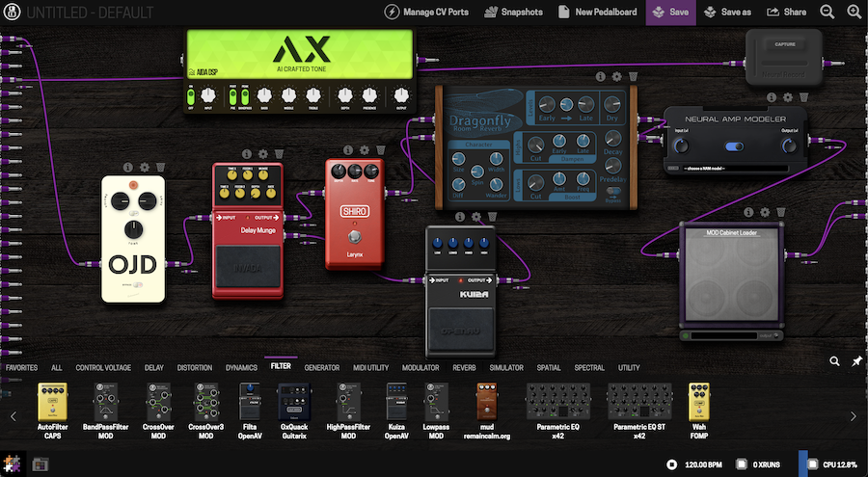Pin the plugin browser bar
This screenshot has width=868, height=477.
[x=857, y=361]
